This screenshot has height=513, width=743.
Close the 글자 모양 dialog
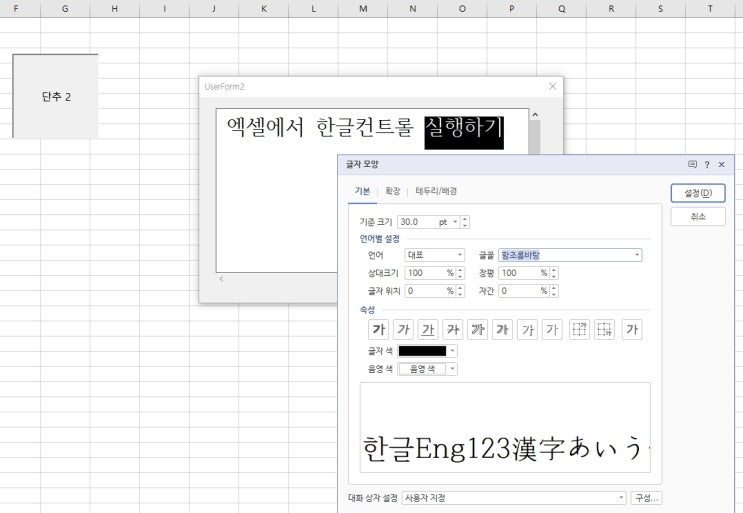pos(722,164)
